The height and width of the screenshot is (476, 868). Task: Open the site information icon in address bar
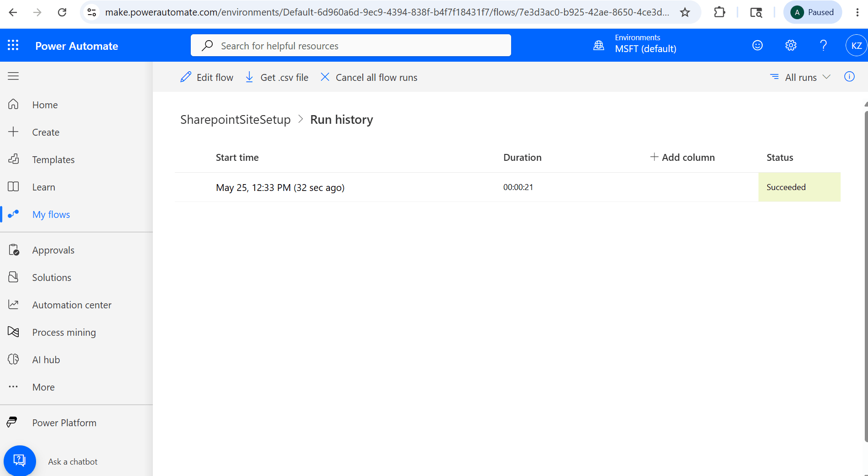pos(92,12)
